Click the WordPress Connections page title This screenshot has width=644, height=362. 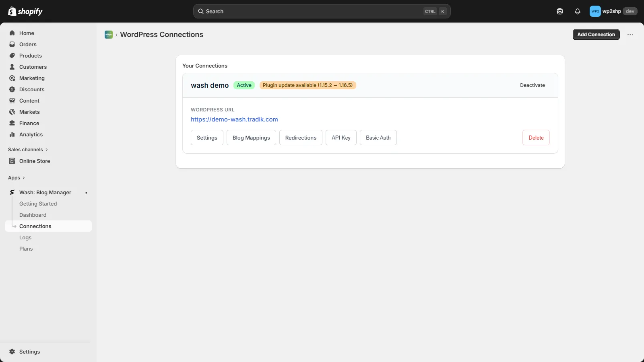pos(161,35)
